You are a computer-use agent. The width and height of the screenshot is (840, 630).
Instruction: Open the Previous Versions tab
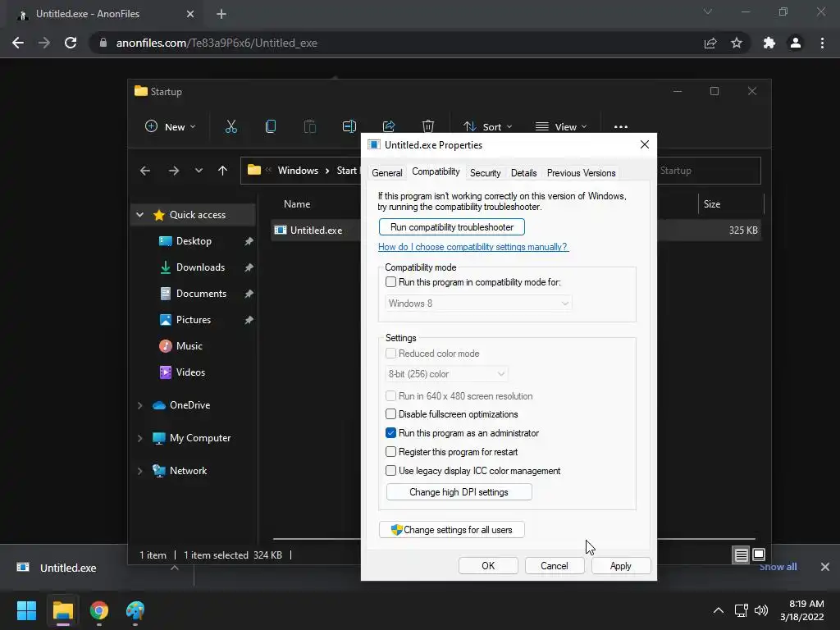pyautogui.click(x=582, y=173)
